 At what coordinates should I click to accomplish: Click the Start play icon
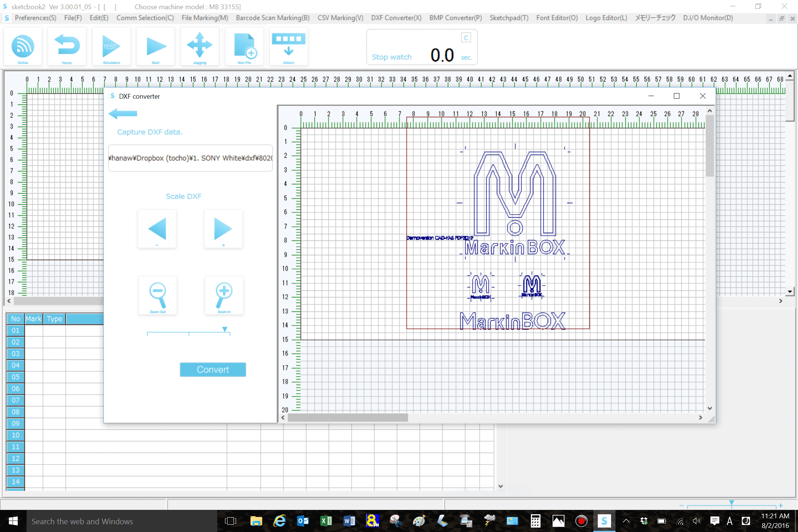pyautogui.click(x=156, y=47)
